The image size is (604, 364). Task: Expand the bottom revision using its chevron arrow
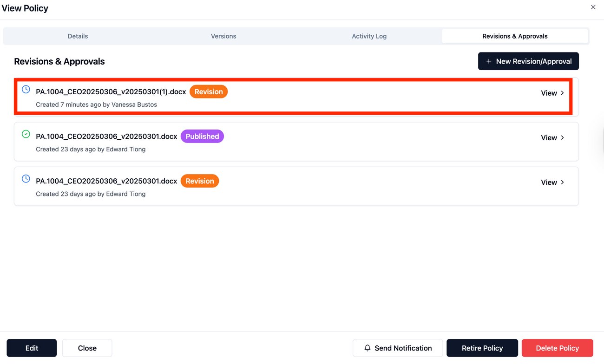coord(562,182)
